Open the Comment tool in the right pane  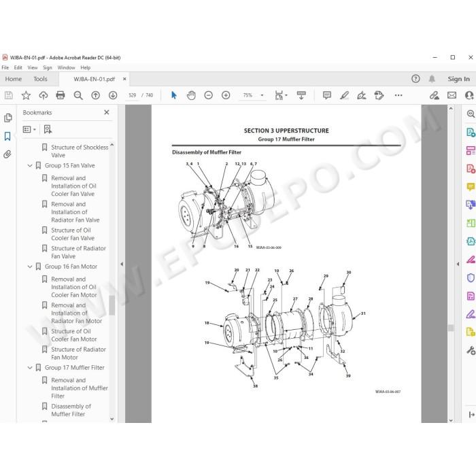click(x=471, y=187)
